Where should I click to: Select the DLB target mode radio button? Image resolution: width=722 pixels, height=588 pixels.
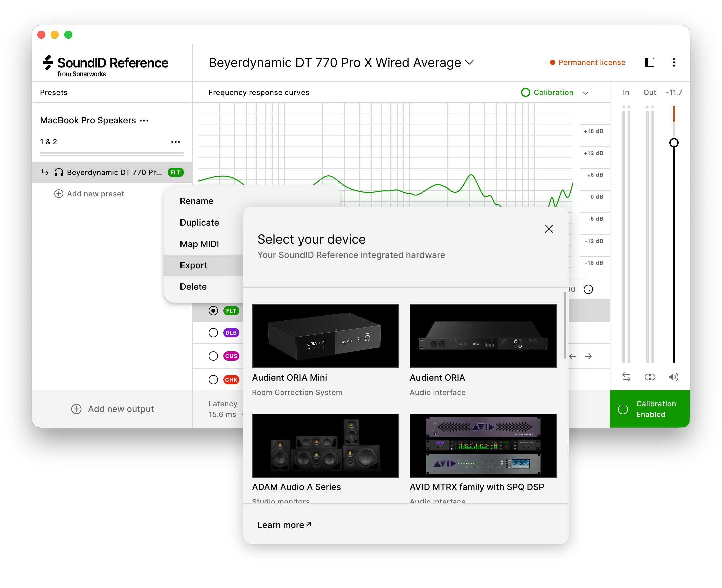[x=213, y=333]
